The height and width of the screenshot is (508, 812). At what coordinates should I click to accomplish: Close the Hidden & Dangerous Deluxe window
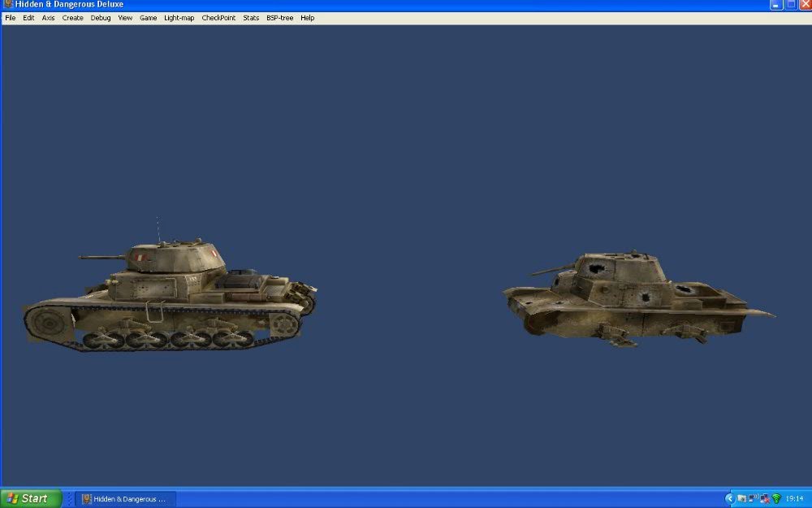806,5
